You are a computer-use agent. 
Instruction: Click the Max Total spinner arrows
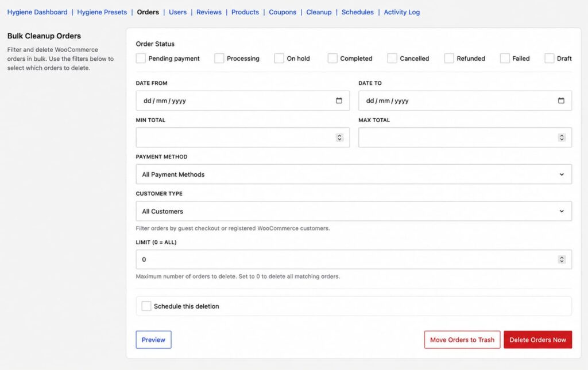pos(562,138)
